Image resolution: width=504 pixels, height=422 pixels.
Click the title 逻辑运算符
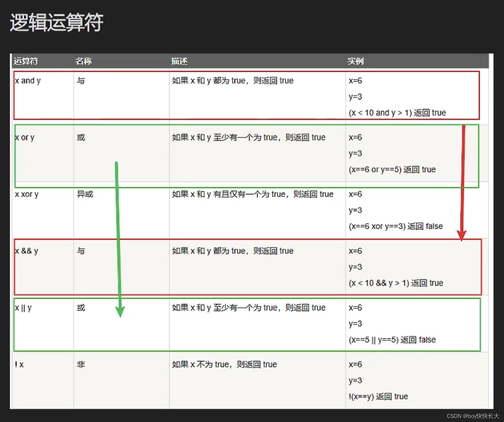point(56,22)
